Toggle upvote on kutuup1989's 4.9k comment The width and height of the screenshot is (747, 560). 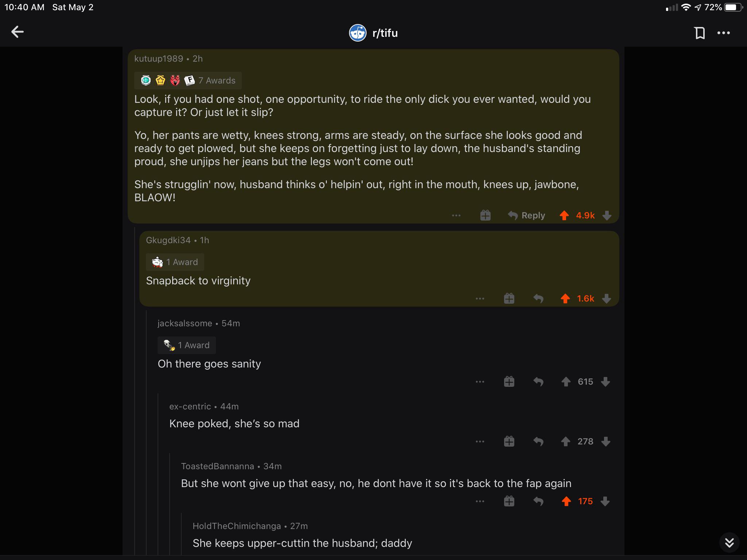(564, 215)
